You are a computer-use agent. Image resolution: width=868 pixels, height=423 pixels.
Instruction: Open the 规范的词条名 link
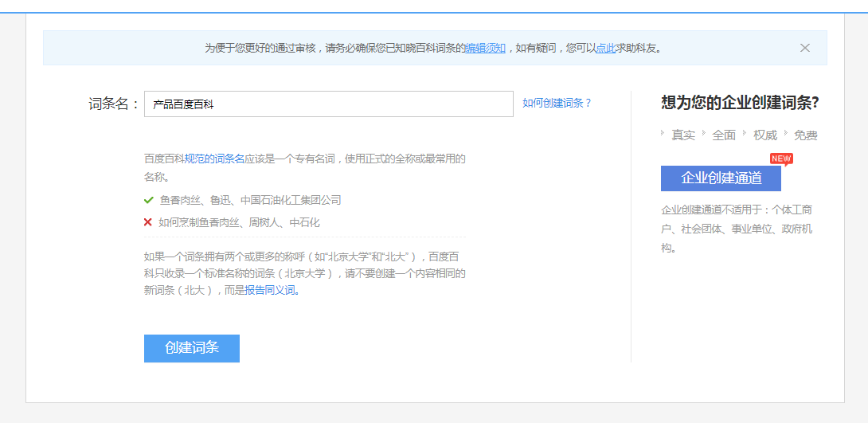pyautogui.click(x=214, y=159)
